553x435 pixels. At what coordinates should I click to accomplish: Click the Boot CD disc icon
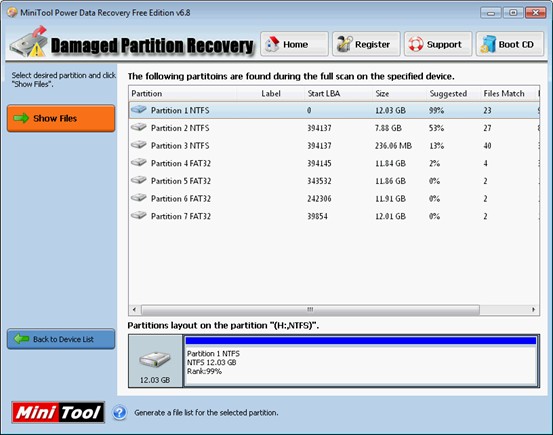(x=488, y=44)
